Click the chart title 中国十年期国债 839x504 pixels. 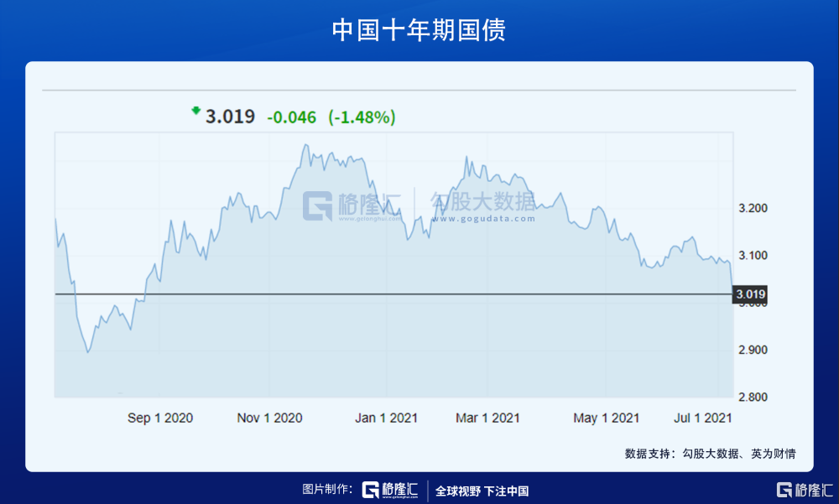pyautogui.click(x=419, y=30)
